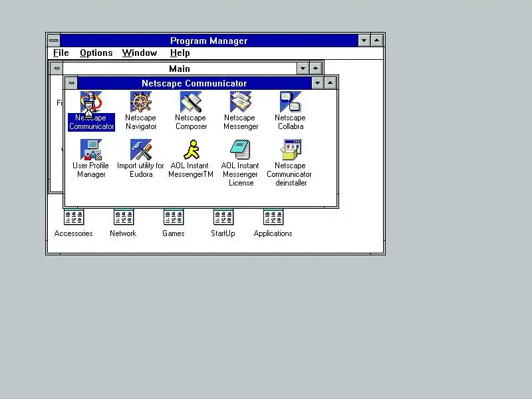Click the Netscape Communicator group title bar
Image resolution: width=532 pixels, height=399 pixels.
coord(194,83)
